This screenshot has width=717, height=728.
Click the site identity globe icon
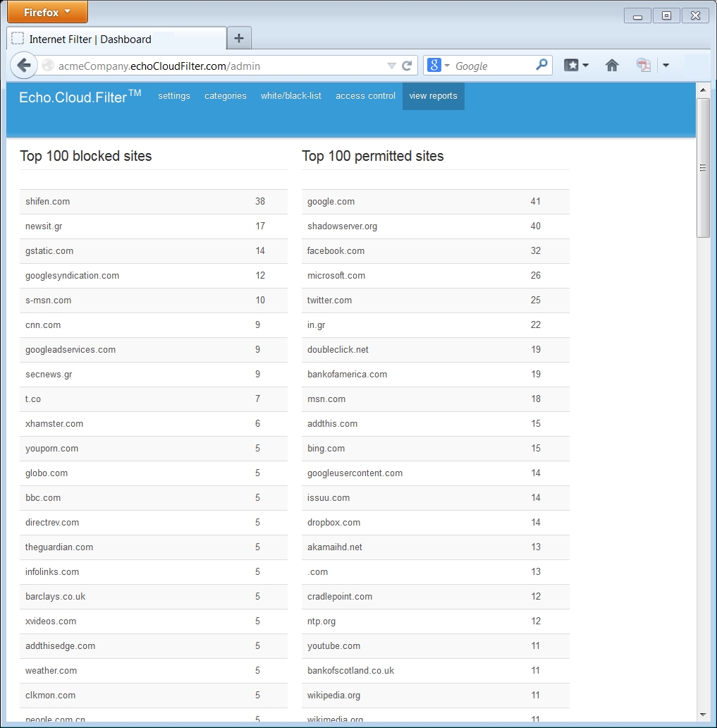coord(48,66)
